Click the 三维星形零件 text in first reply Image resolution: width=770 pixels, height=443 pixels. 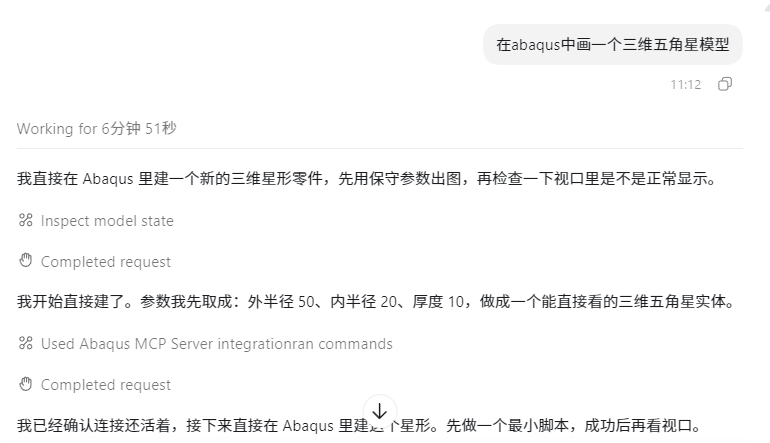(x=276, y=179)
